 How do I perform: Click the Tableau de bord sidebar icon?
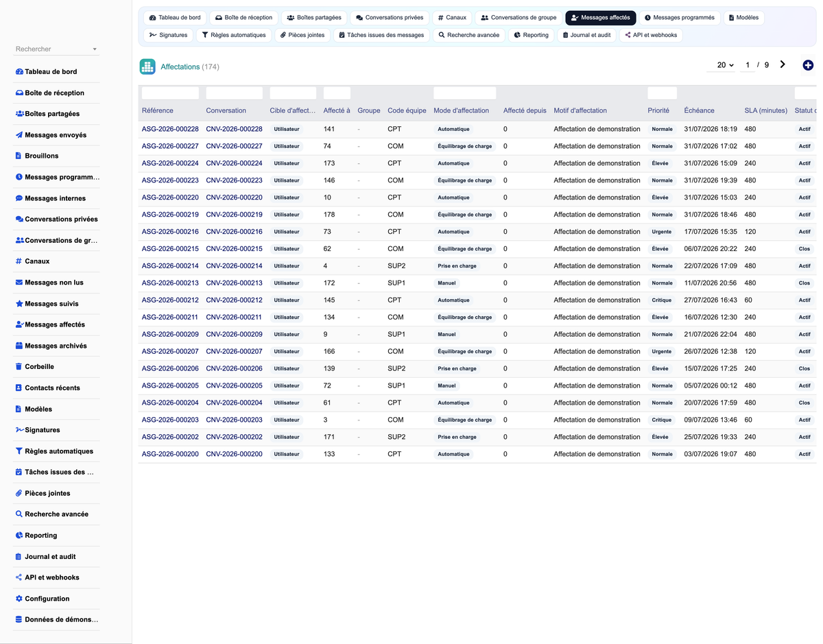pyautogui.click(x=19, y=72)
